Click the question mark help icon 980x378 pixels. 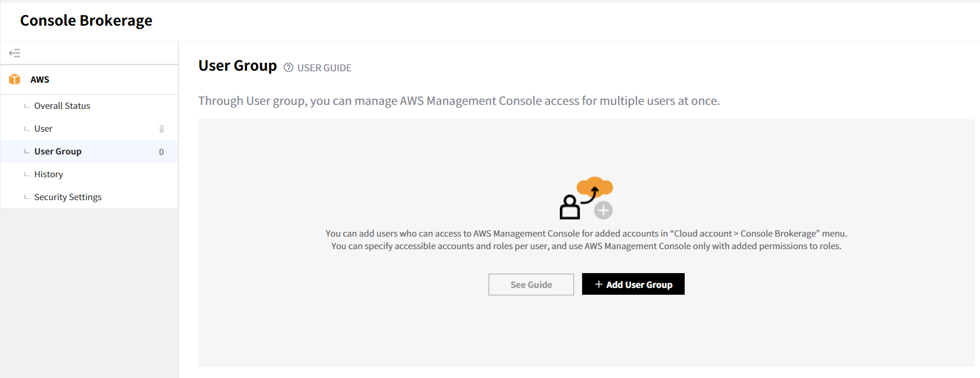(288, 68)
